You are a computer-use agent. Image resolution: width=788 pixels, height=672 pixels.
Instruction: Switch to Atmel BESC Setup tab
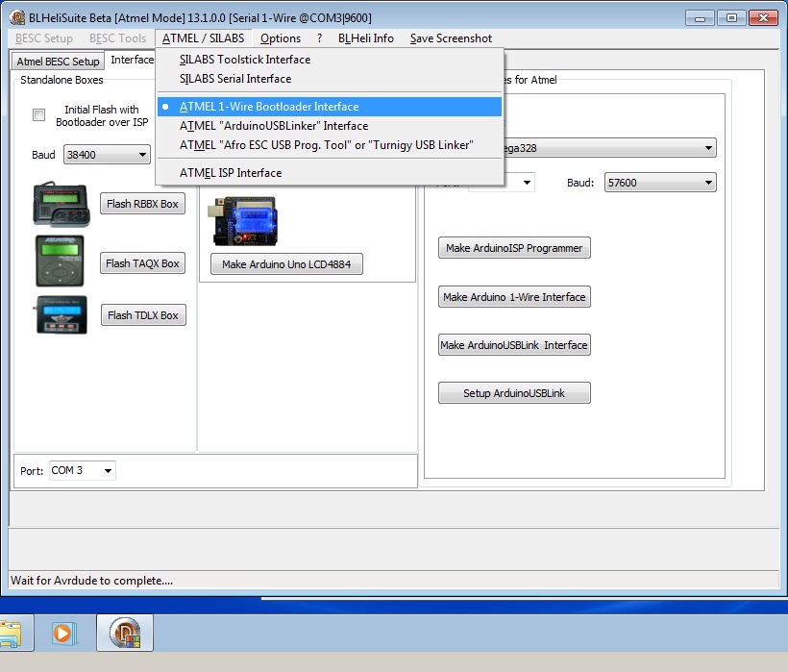click(x=58, y=62)
